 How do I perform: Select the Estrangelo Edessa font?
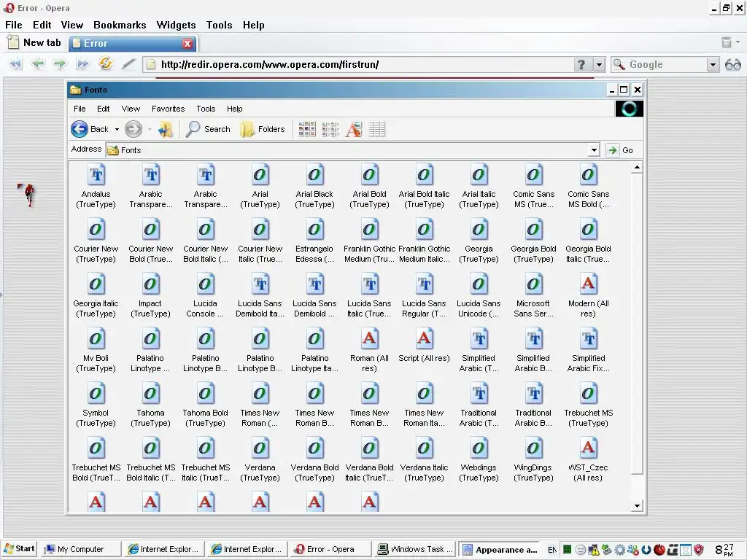point(314,241)
